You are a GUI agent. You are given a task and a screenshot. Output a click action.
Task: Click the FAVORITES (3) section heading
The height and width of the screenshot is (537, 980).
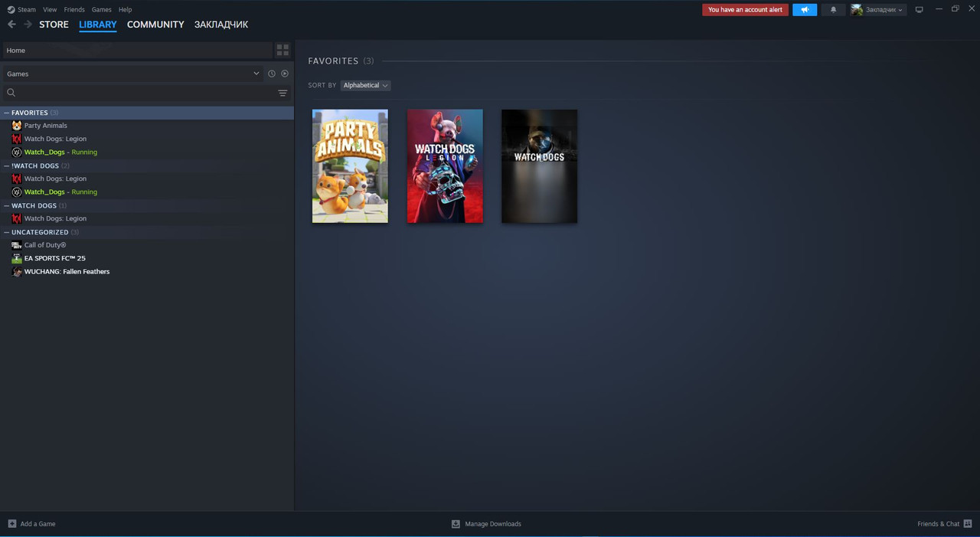point(341,61)
